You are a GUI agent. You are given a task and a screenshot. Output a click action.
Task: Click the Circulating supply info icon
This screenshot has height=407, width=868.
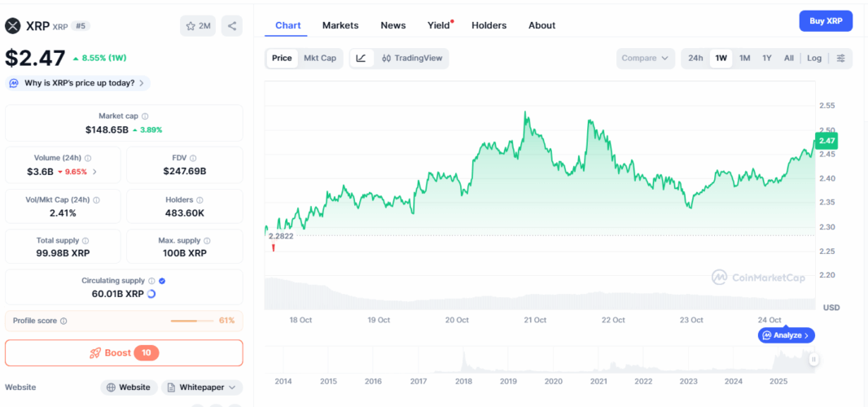coord(151,281)
